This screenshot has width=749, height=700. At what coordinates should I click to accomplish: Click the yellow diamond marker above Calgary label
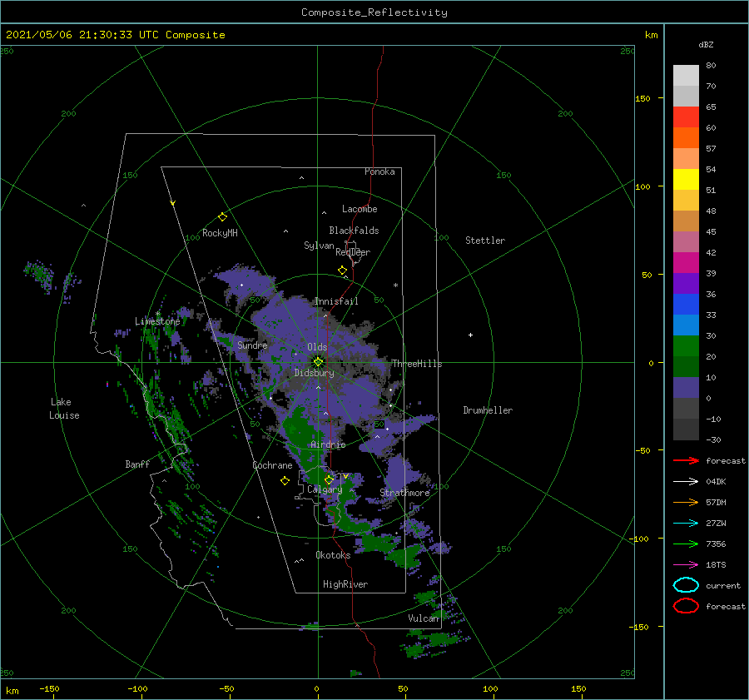[x=329, y=479]
